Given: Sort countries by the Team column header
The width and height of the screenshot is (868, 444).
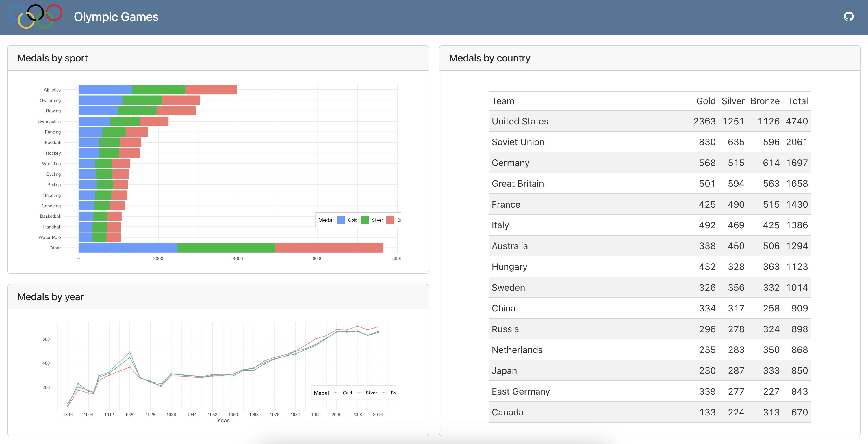Looking at the screenshot, I should point(503,101).
